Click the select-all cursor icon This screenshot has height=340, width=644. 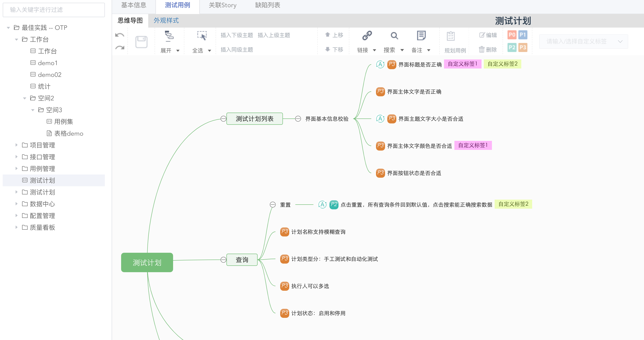[202, 35]
